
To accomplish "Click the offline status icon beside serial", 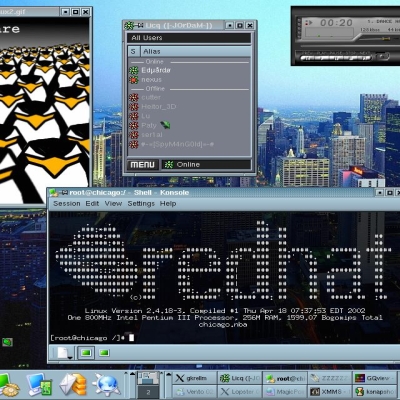I will point(134,135).
